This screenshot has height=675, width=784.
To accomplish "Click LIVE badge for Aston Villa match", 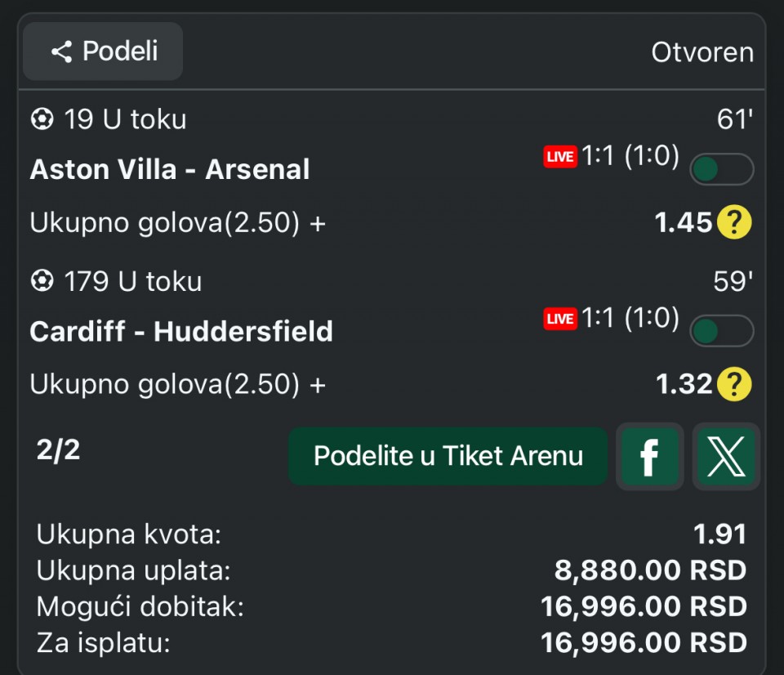I will (560, 156).
